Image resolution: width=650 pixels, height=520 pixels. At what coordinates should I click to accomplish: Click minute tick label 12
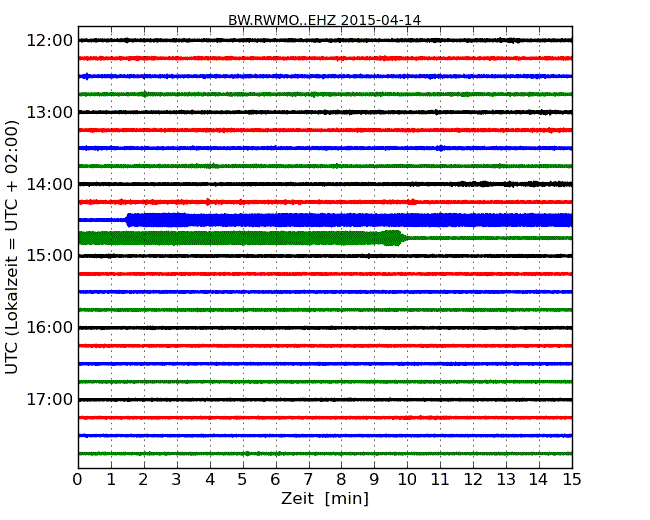[x=473, y=479]
